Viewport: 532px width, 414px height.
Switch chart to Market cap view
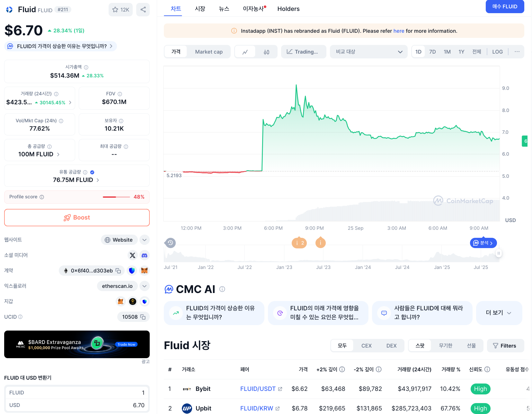[209, 52]
